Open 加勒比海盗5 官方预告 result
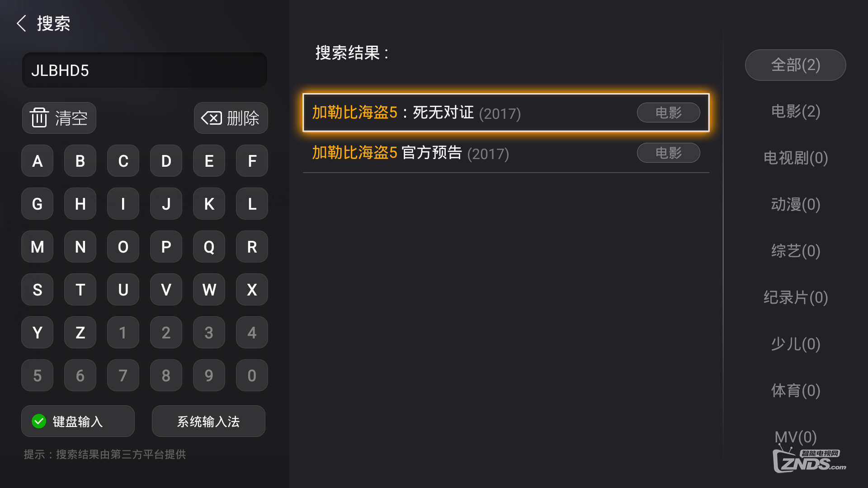 (x=506, y=153)
